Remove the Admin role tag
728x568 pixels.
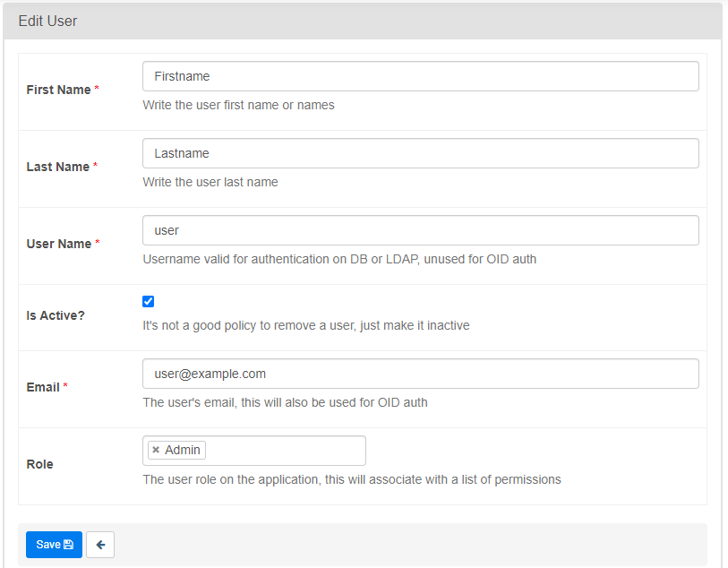click(156, 450)
